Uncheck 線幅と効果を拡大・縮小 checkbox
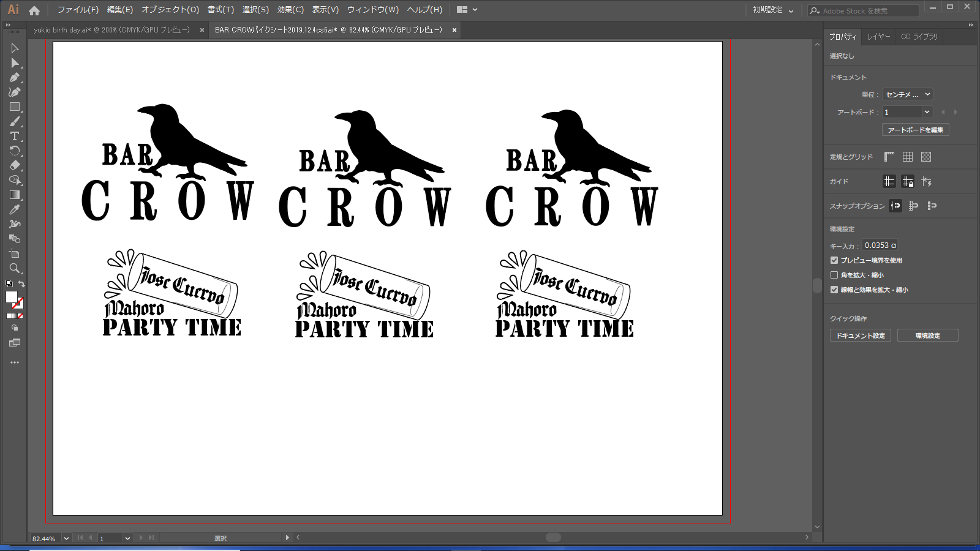The width and height of the screenshot is (980, 551). [x=834, y=290]
